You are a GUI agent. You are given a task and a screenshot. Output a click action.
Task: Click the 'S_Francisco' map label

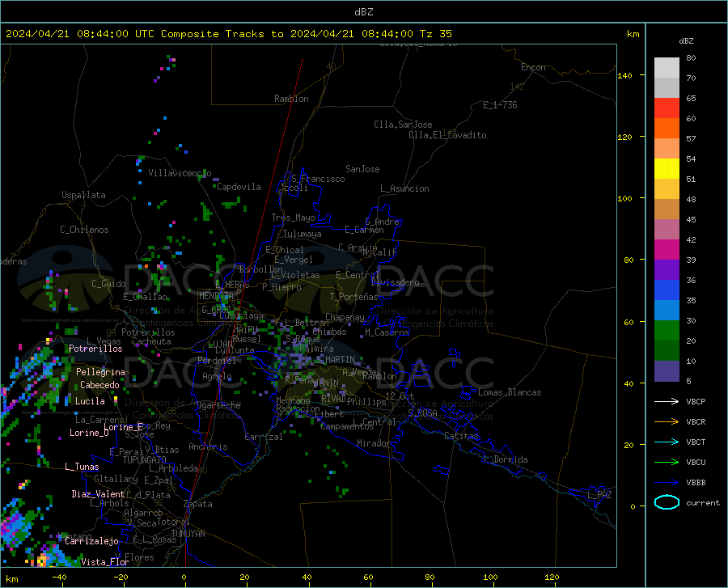[318, 179]
